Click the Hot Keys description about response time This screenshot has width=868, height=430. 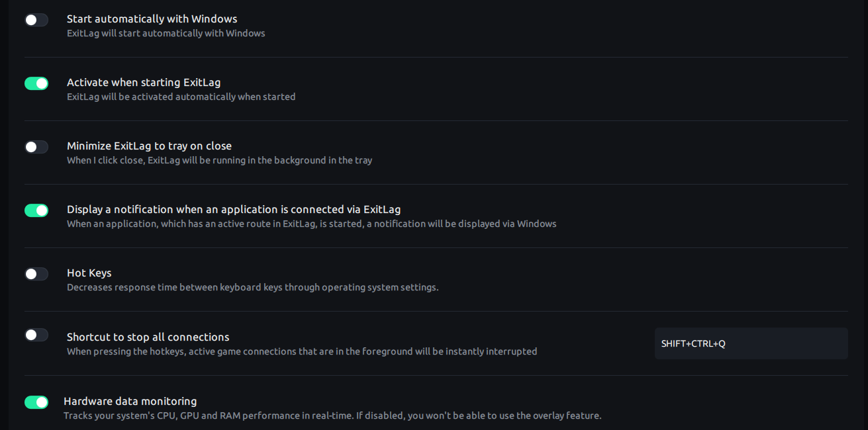pos(252,287)
